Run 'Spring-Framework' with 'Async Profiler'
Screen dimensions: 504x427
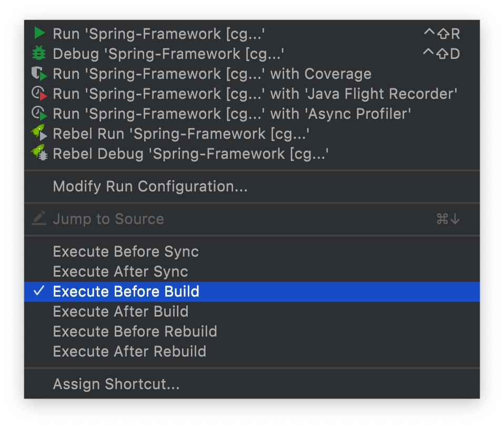click(231, 114)
